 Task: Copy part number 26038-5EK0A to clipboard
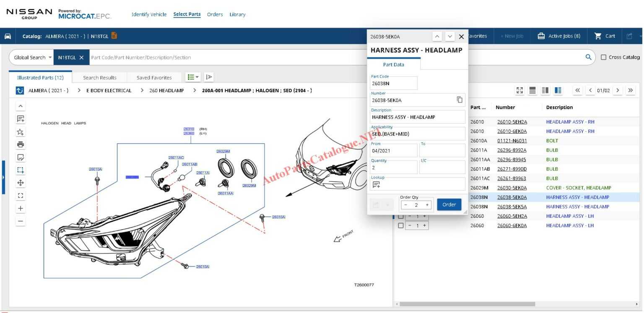pyautogui.click(x=460, y=100)
